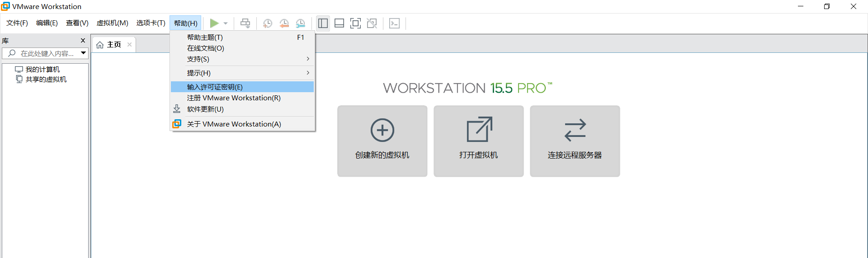Screen dimensions: 868x258
Task: Open the snapshot manager icon
Action: pyautogui.click(x=301, y=23)
